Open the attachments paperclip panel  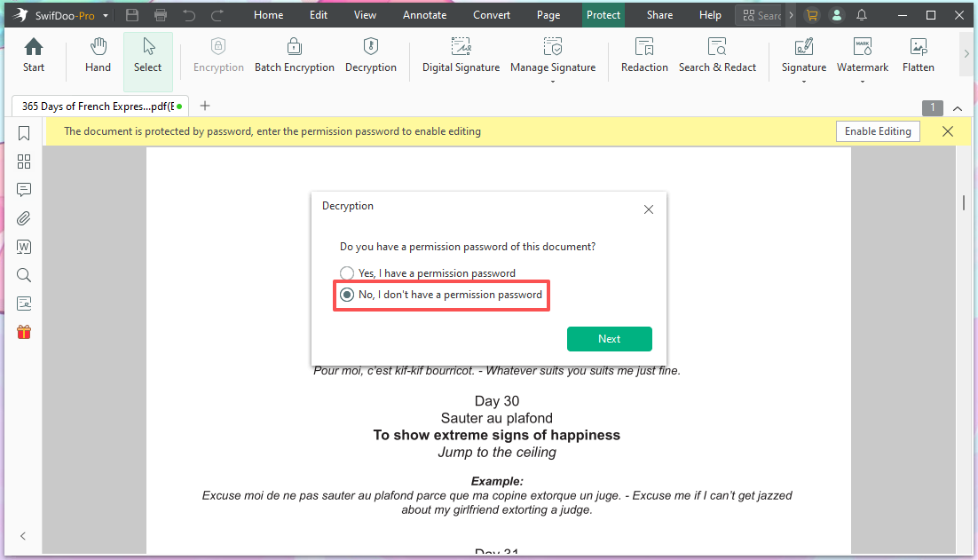(24, 218)
